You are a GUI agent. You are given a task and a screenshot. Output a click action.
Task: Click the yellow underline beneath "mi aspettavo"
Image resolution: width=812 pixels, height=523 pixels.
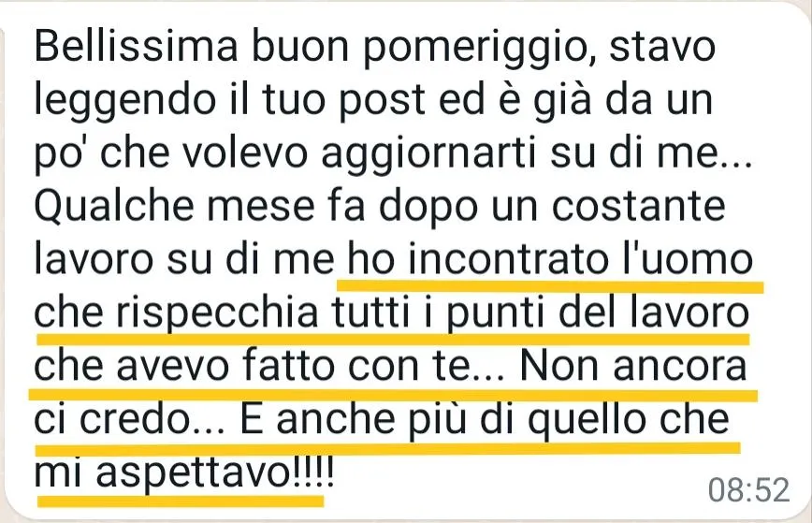[181, 501]
